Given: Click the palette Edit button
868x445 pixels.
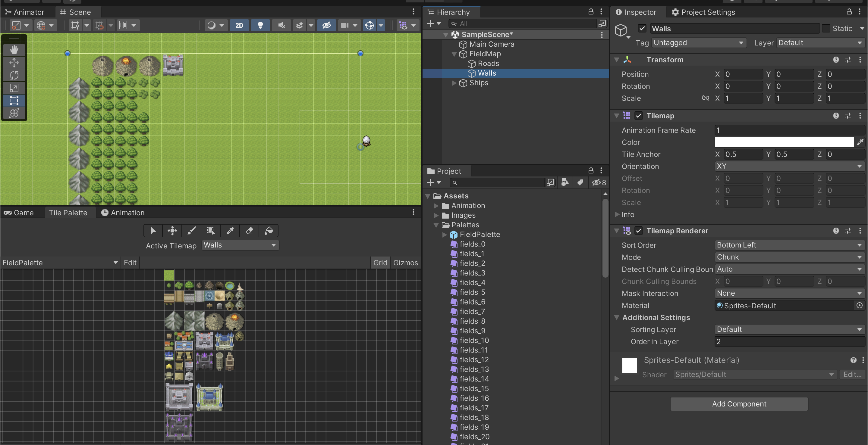Looking at the screenshot, I should [x=130, y=263].
